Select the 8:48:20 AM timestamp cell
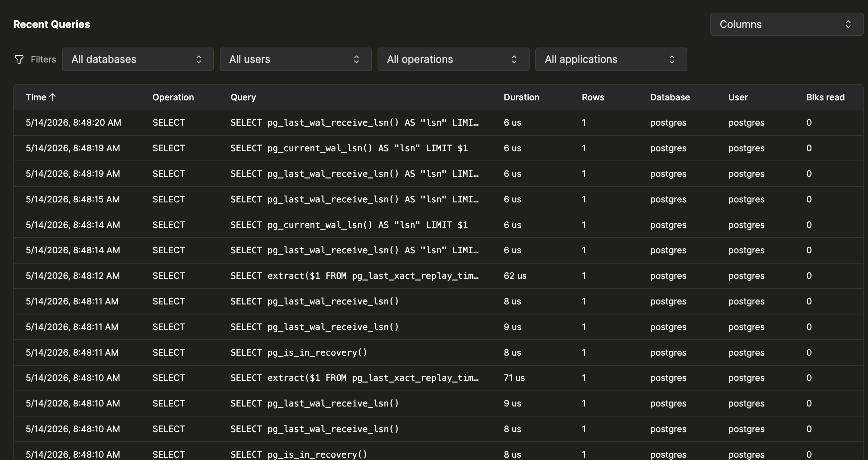The height and width of the screenshot is (460, 868). coord(73,122)
